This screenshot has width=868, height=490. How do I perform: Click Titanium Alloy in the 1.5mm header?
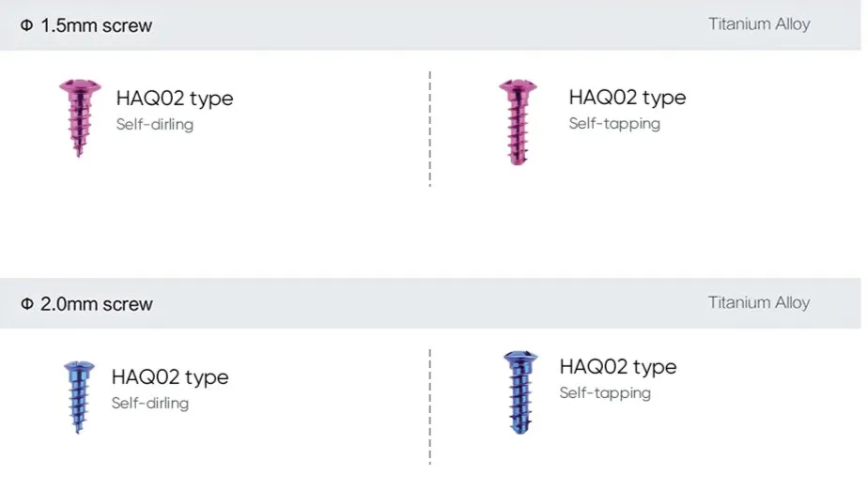coord(758,24)
